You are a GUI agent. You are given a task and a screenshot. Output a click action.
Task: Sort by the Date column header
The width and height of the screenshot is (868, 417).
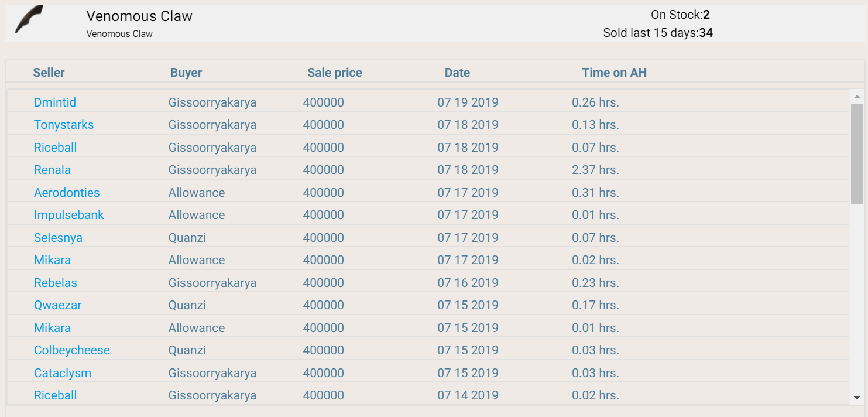457,73
